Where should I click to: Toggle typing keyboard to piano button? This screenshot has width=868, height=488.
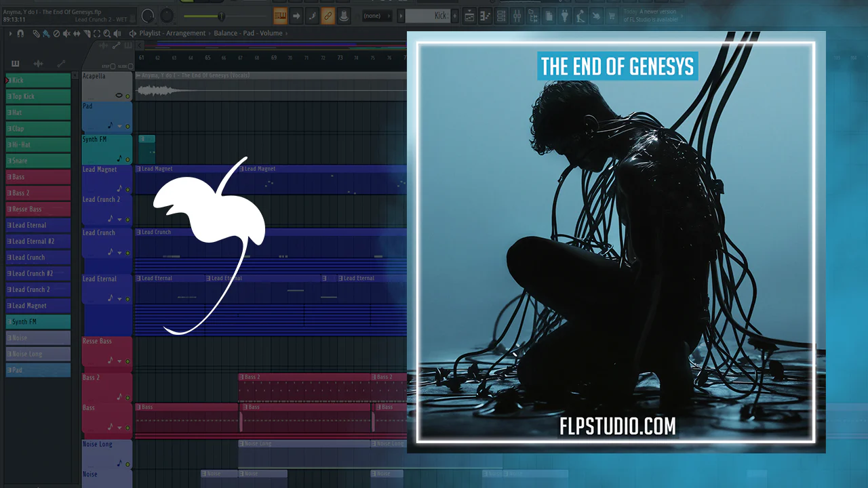(280, 16)
